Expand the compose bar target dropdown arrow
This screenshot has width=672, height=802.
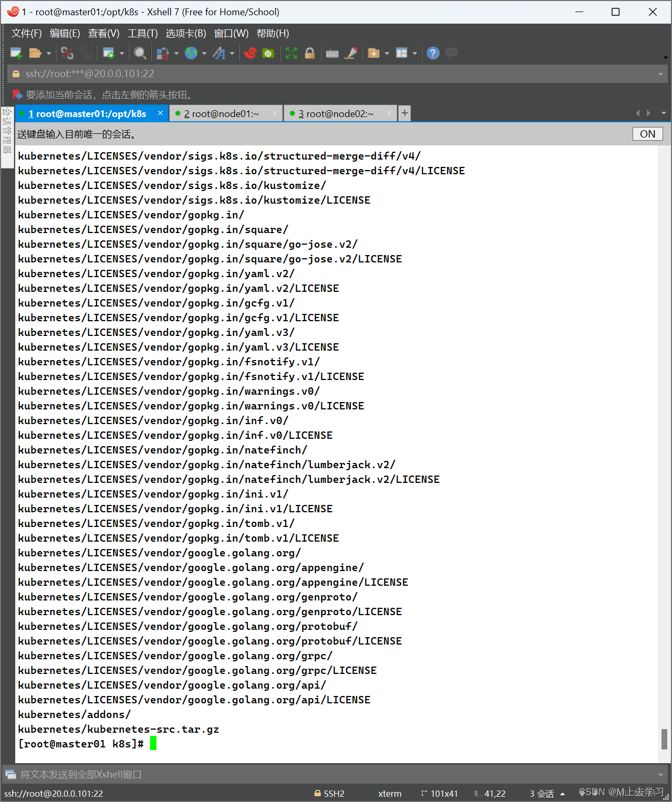660,775
